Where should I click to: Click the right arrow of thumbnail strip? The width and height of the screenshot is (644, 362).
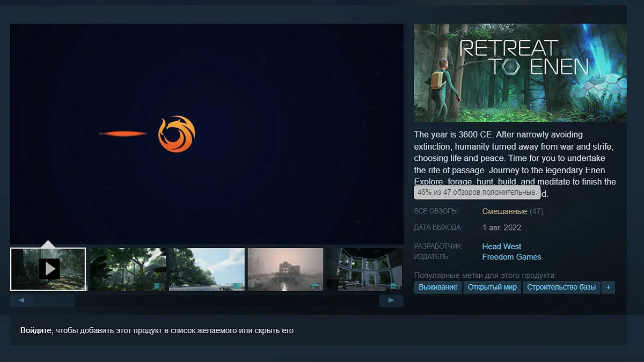pyautogui.click(x=391, y=300)
